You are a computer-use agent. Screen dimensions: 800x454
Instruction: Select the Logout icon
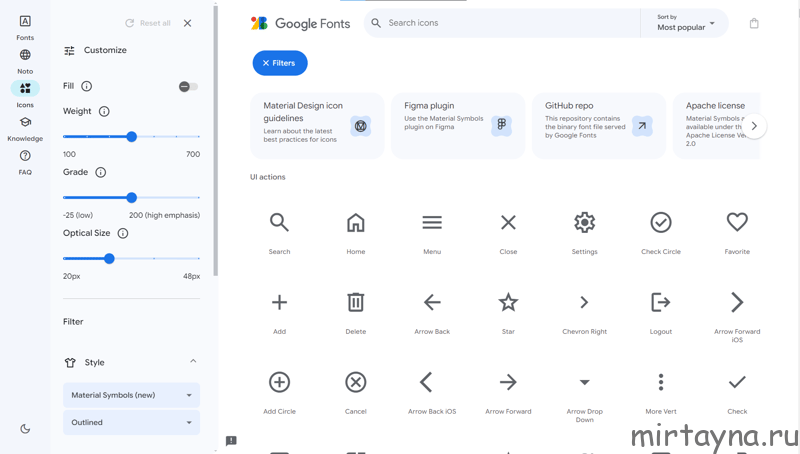click(661, 302)
